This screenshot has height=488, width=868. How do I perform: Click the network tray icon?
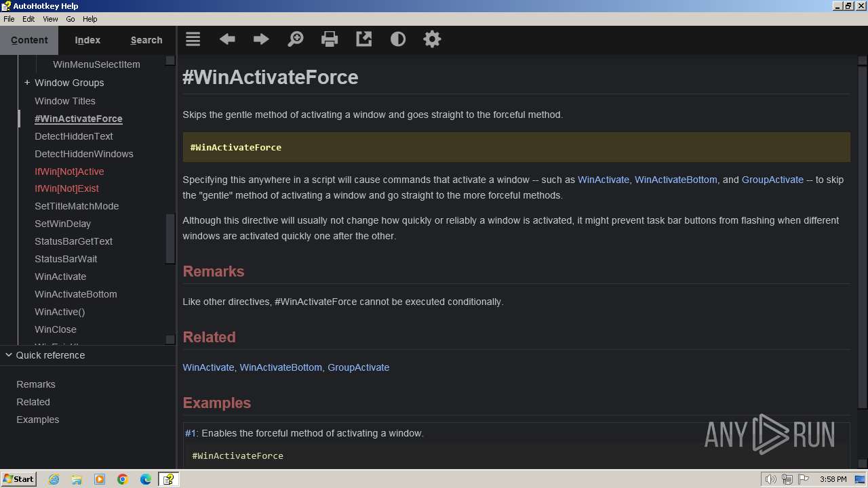coord(787,479)
